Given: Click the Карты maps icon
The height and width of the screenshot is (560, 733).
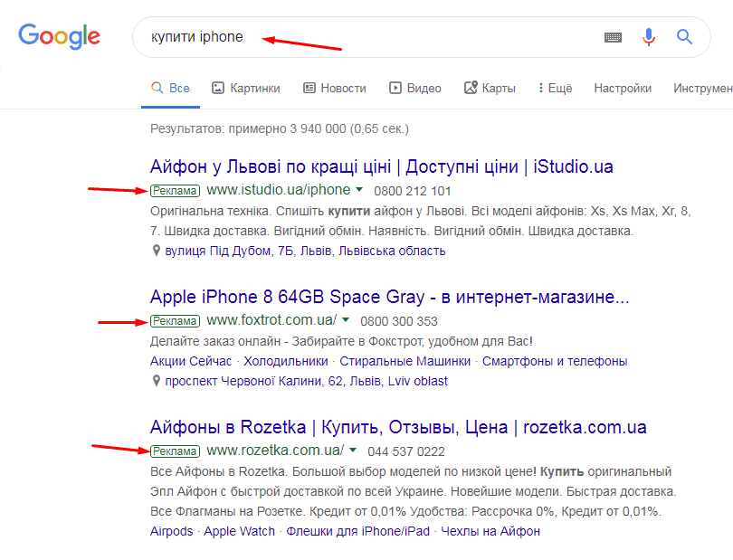Looking at the screenshot, I should pos(469,88).
